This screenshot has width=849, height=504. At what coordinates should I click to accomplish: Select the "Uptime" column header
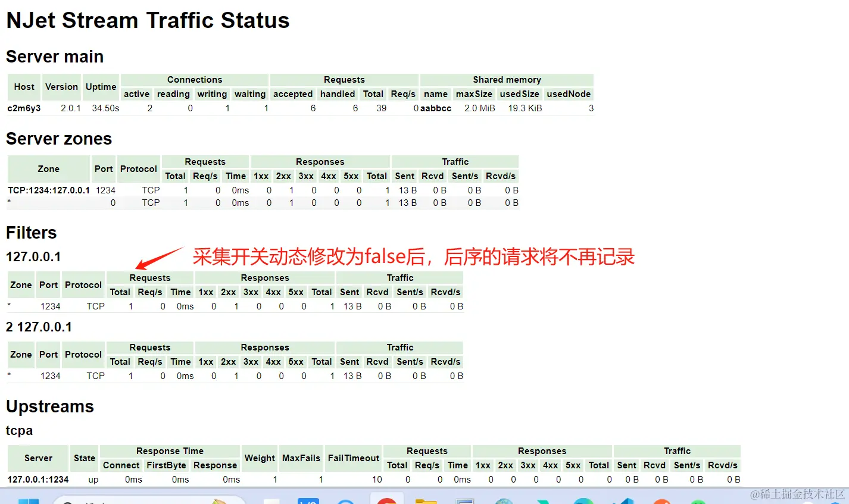[101, 87]
